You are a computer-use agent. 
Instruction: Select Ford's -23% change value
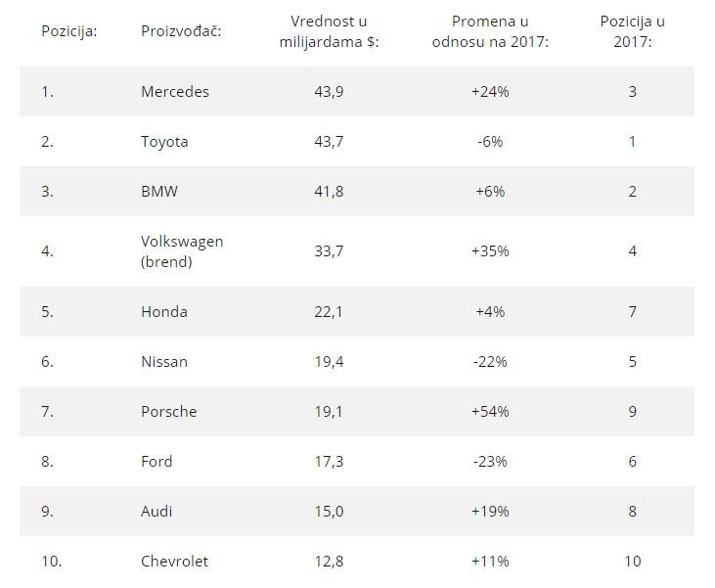[x=490, y=462]
